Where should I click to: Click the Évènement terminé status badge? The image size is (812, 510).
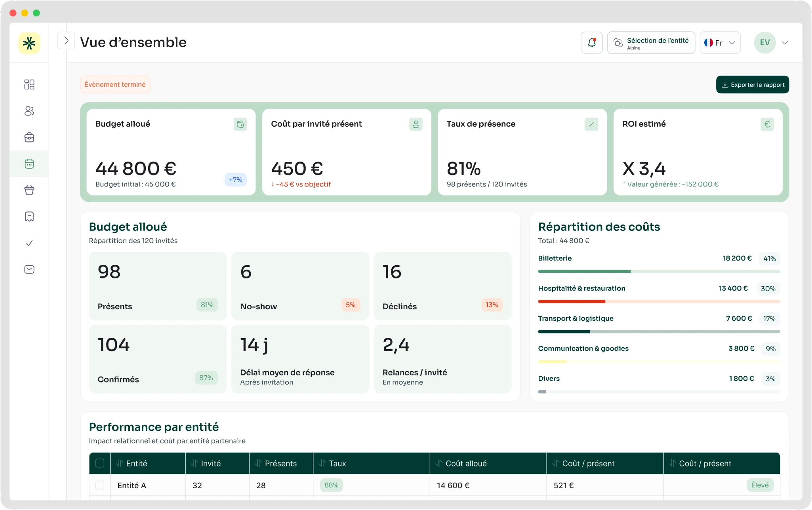pos(115,84)
